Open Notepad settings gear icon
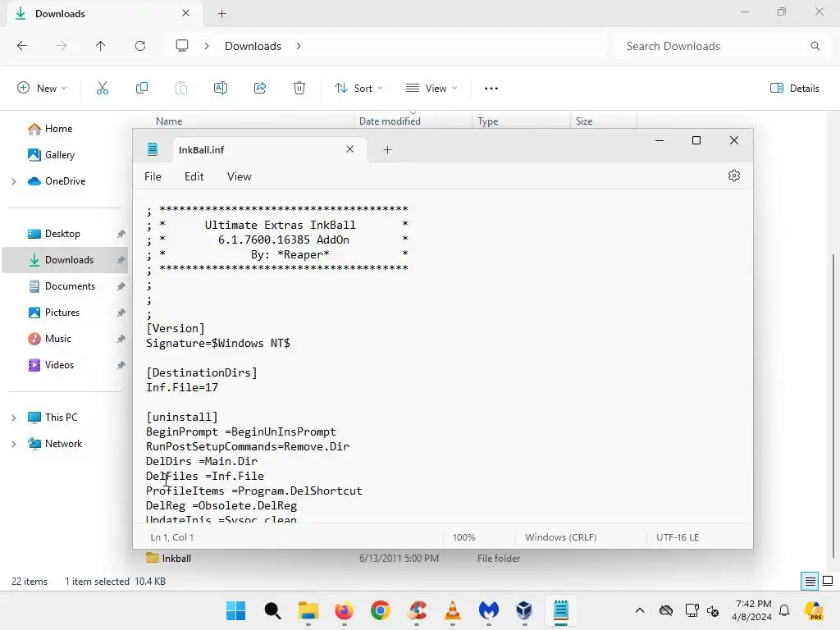 (x=734, y=176)
